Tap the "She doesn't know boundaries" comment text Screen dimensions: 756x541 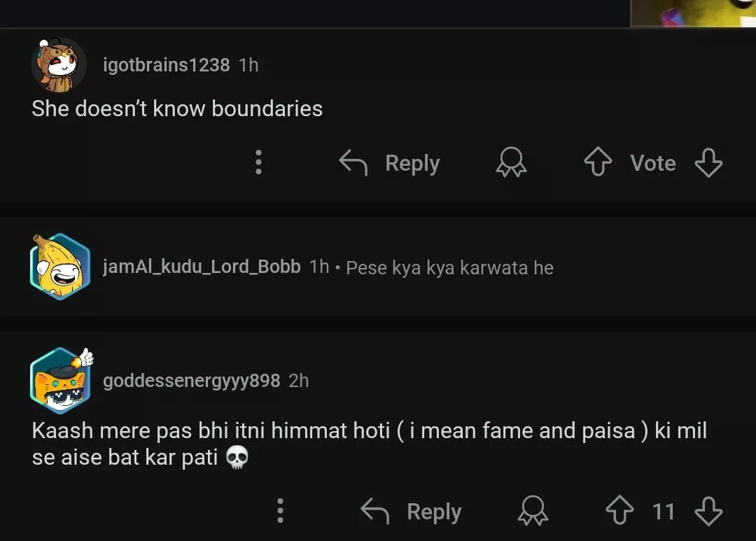tap(177, 108)
